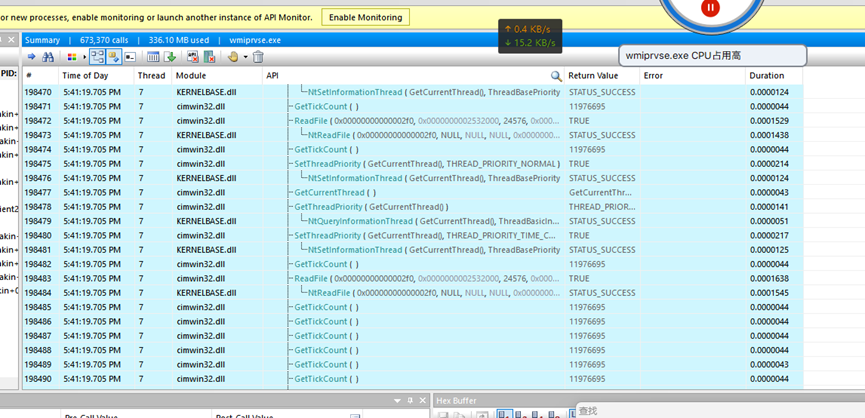Click the THREAD_PRIOR... return value cell
Viewport: 865px width, 418px height.
coord(602,207)
